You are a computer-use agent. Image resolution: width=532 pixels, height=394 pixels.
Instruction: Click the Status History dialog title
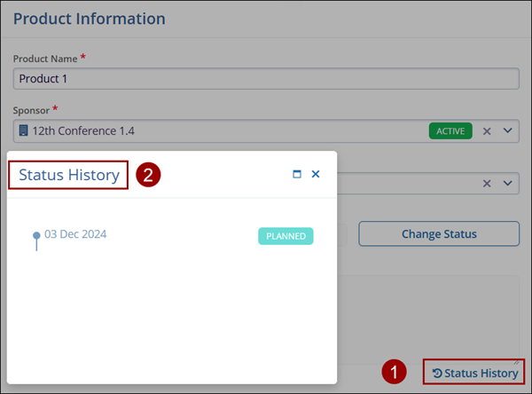69,175
